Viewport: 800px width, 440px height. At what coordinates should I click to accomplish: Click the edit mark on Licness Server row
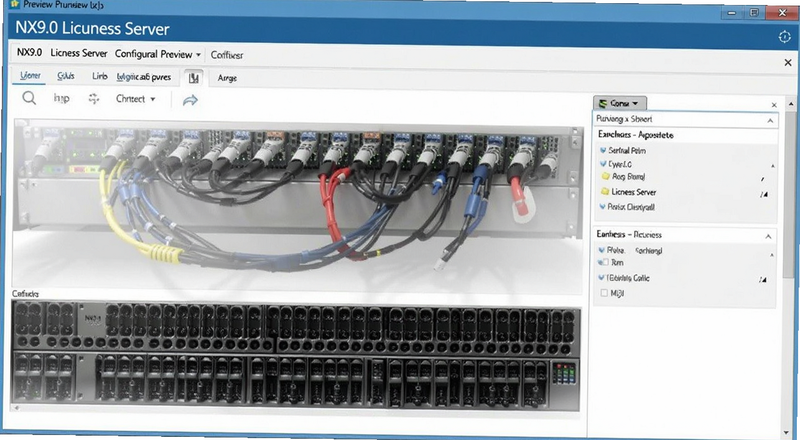click(763, 194)
